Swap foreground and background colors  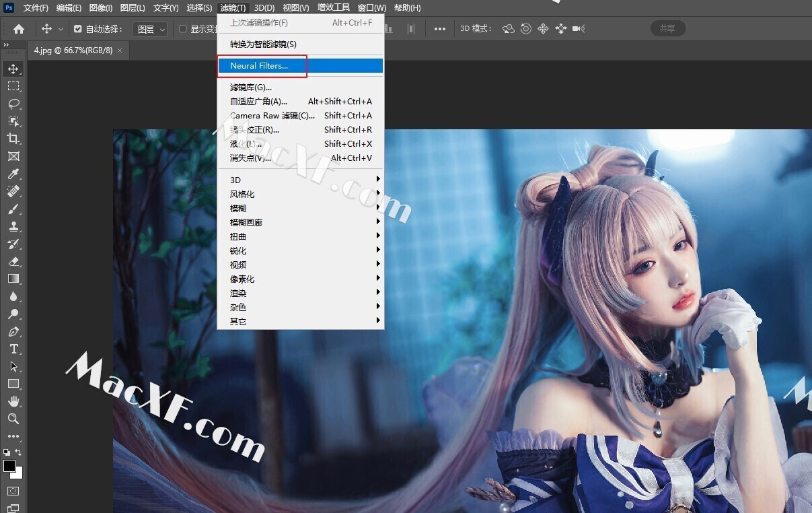pyautogui.click(x=19, y=452)
